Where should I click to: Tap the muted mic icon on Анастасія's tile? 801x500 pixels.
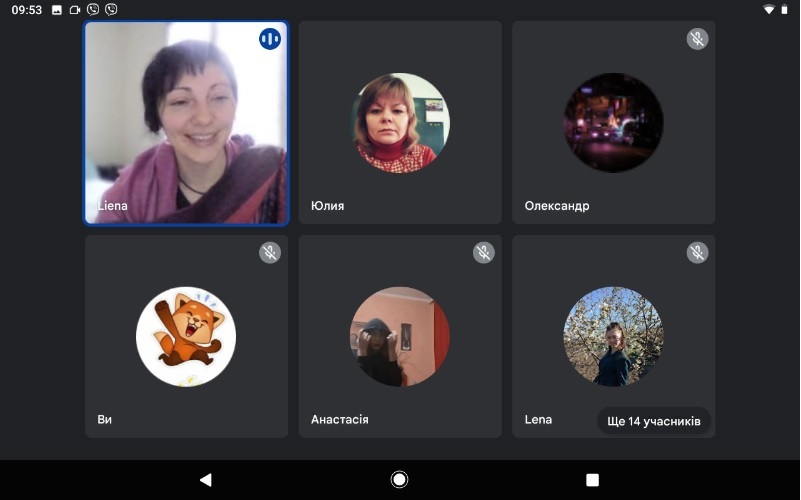coord(483,252)
